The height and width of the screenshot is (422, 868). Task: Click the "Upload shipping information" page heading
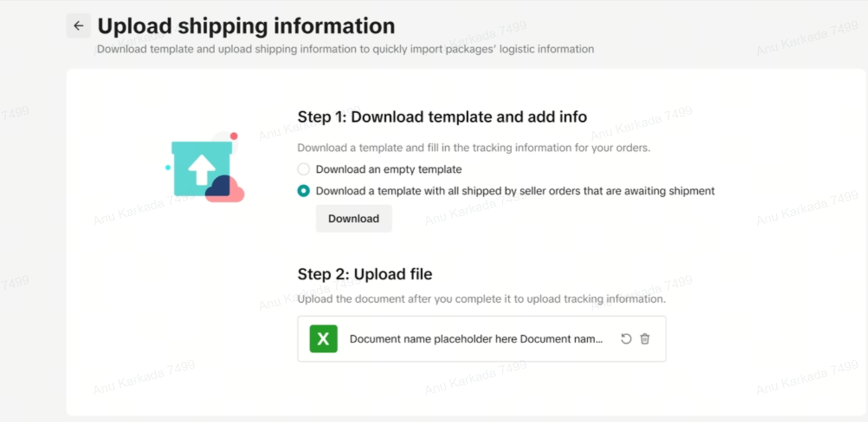pos(246,26)
